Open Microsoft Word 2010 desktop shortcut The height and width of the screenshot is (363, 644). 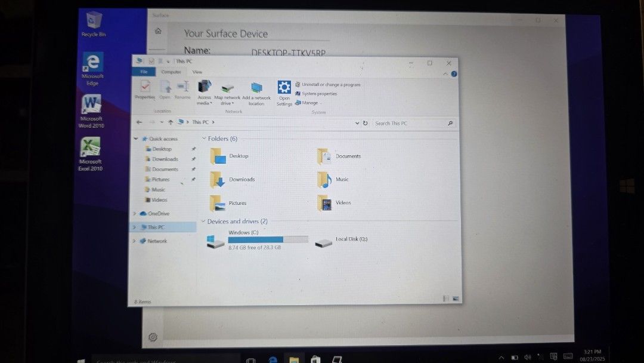pos(91,111)
